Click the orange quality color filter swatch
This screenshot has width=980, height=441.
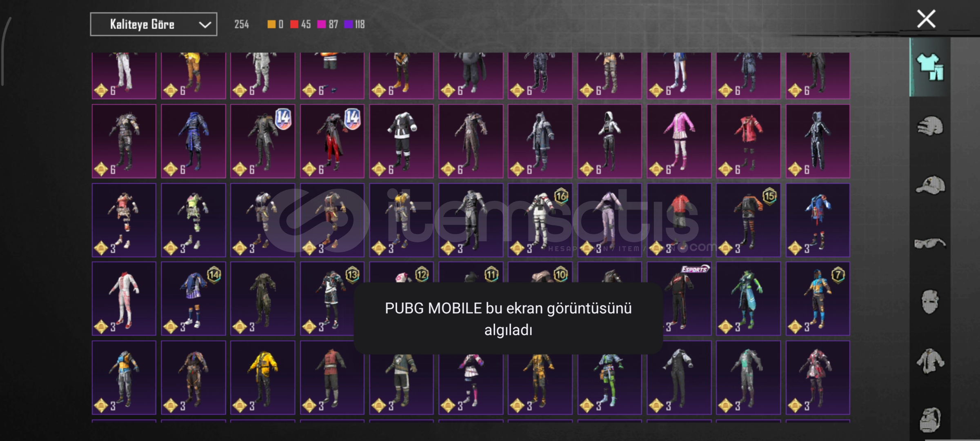[271, 24]
